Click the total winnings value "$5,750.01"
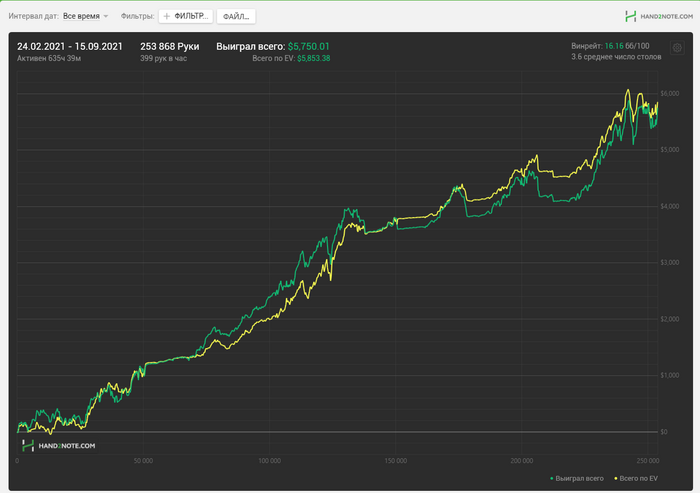Screen dimensions: 700x493 [308, 46]
